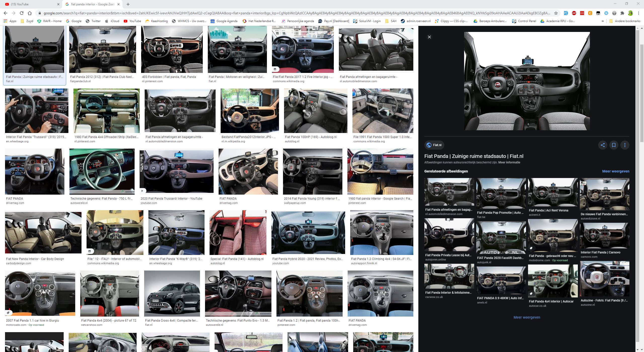This screenshot has width=644, height=352.
Task: Click Meer informatie copyright link
Action: (509, 162)
